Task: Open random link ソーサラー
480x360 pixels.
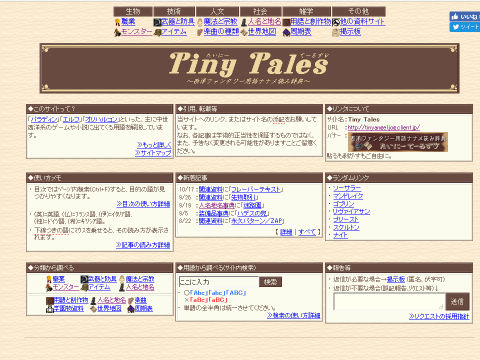Action: click(347, 188)
